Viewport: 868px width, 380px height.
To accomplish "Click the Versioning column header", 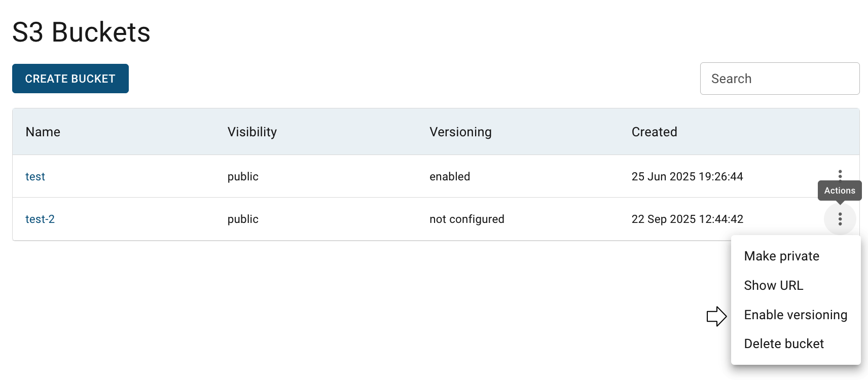I will point(460,132).
